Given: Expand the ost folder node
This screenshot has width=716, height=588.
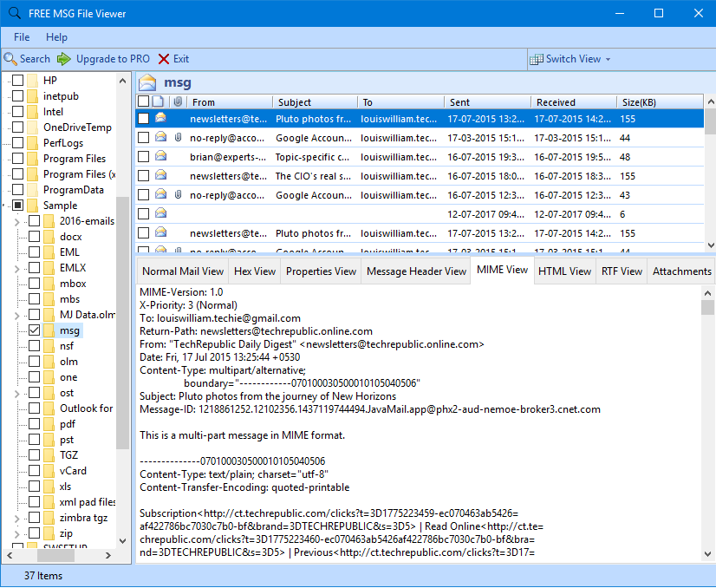Looking at the screenshot, I should (x=16, y=394).
